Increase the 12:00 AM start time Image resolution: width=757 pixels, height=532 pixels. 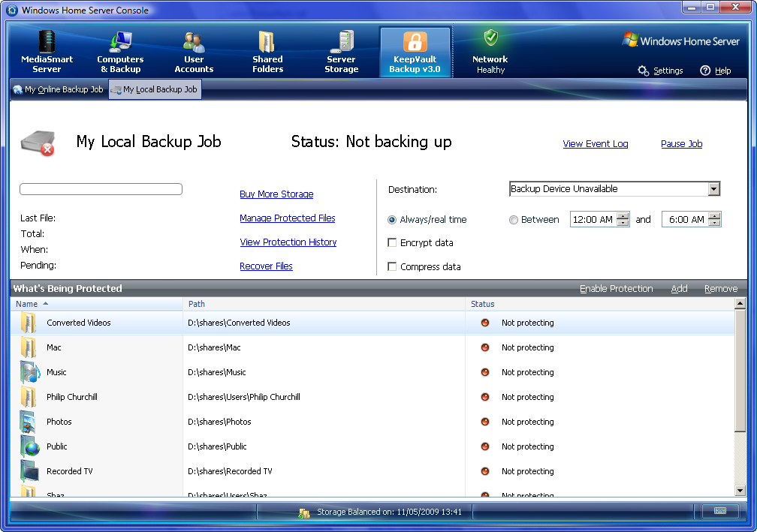click(x=623, y=215)
